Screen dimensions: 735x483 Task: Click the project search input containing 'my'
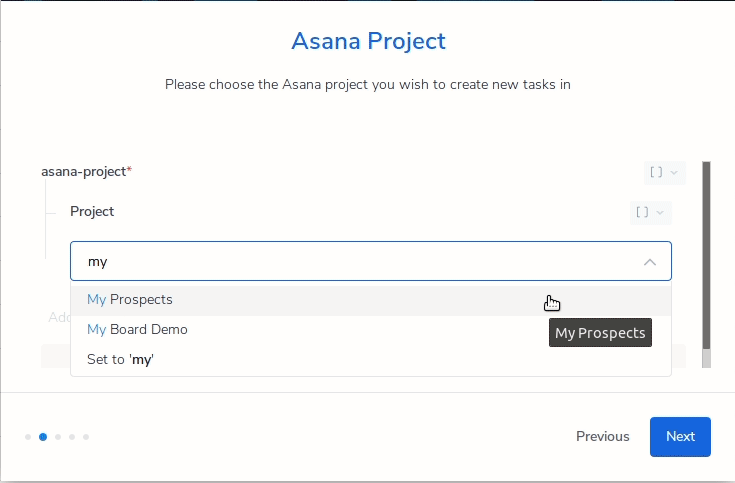point(350,262)
